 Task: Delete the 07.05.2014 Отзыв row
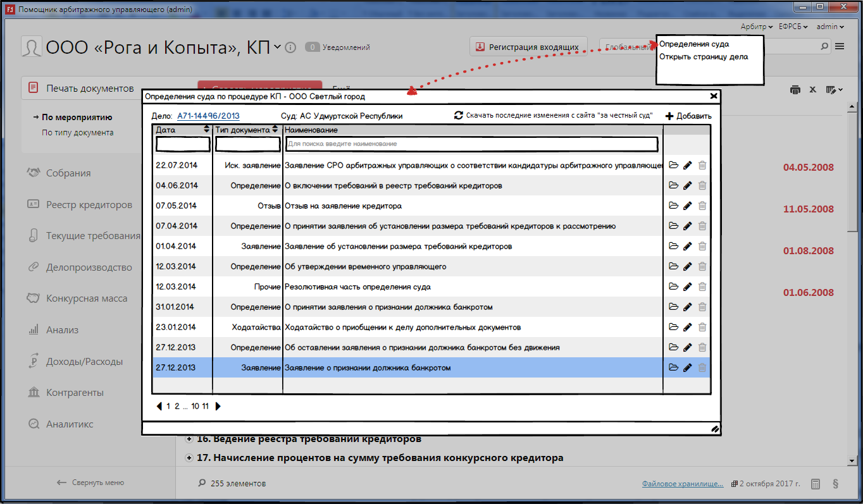702,206
